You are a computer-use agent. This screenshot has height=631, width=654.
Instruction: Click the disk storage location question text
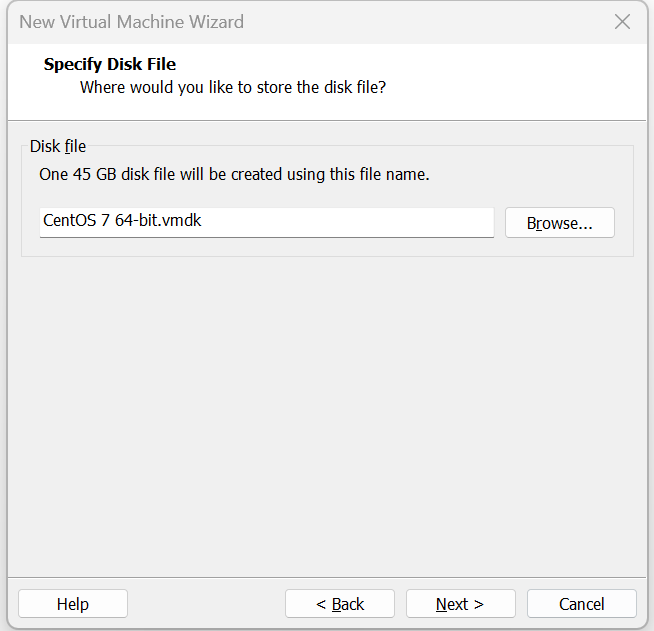point(233,88)
